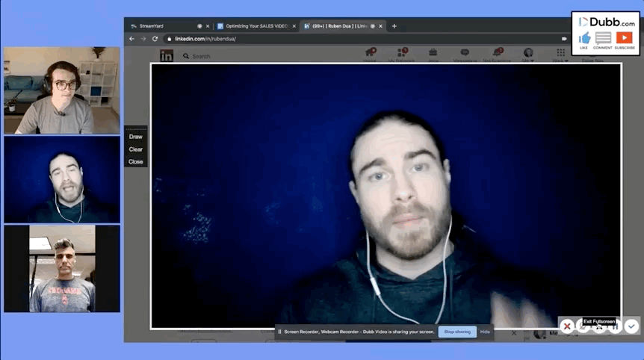Select Clear in the side panel
644x360 pixels.
135,149
